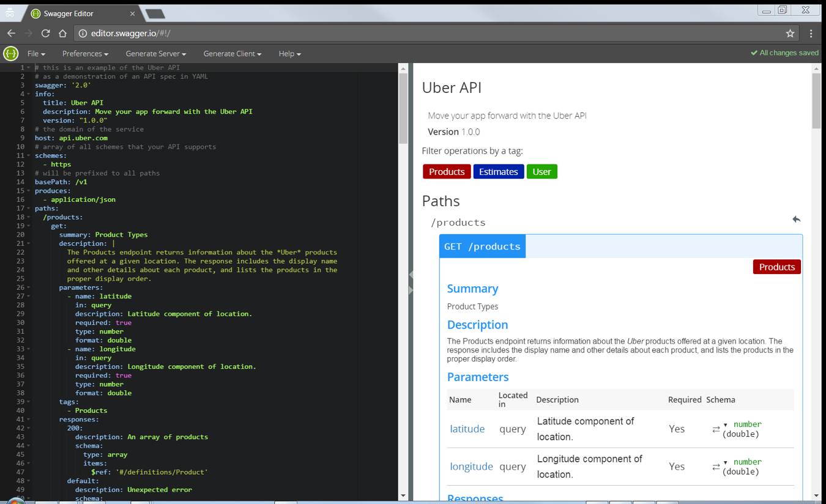Open a new browser tab
Image resolution: width=826 pixels, height=504 pixels.
[x=155, y=13]
